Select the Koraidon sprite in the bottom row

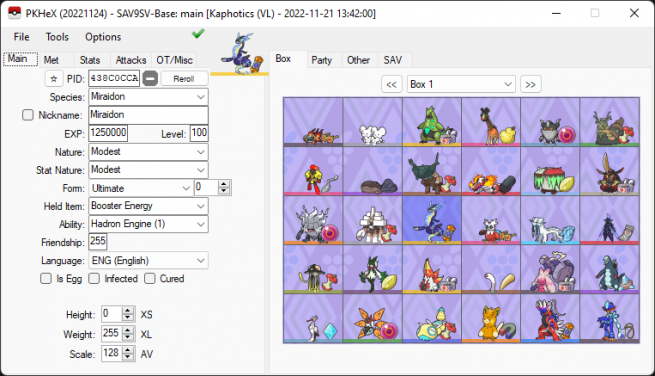550,319
